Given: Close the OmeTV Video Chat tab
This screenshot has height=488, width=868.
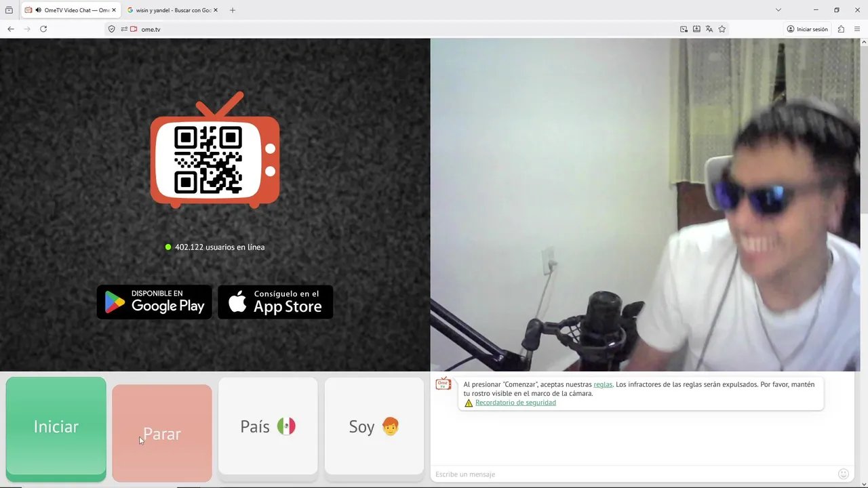Looking at the screenshot, I should [114, 10].
